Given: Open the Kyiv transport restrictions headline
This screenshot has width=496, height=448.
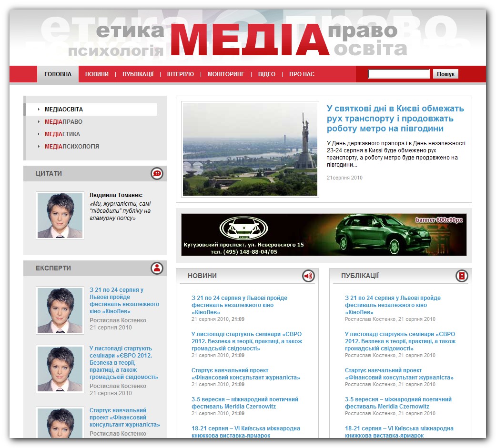Looking at the screenshot, I should (x=395, y=119).
